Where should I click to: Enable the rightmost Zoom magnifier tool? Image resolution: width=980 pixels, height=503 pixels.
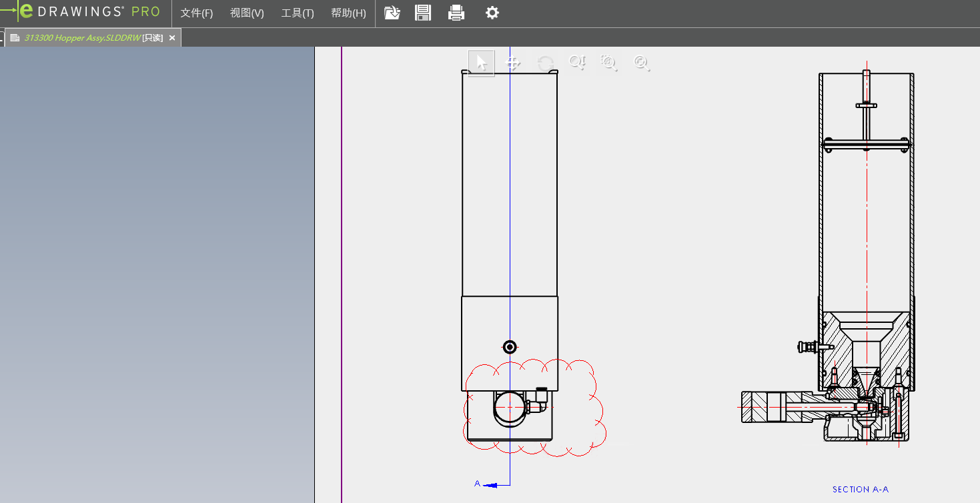click(641, 63)
